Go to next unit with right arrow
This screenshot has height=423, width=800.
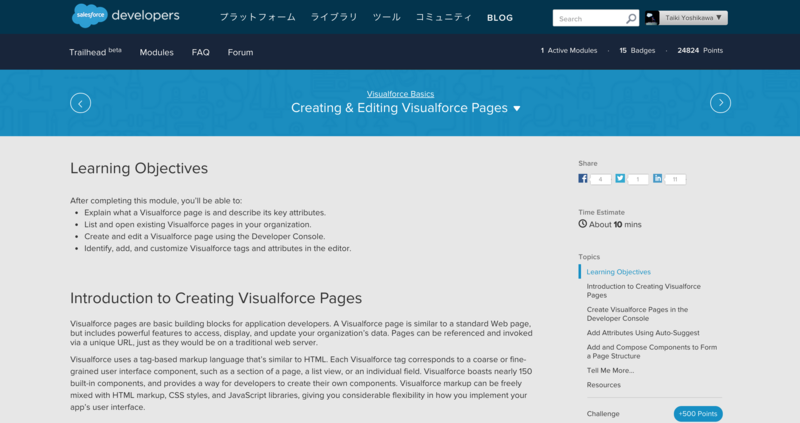point(720,103)
